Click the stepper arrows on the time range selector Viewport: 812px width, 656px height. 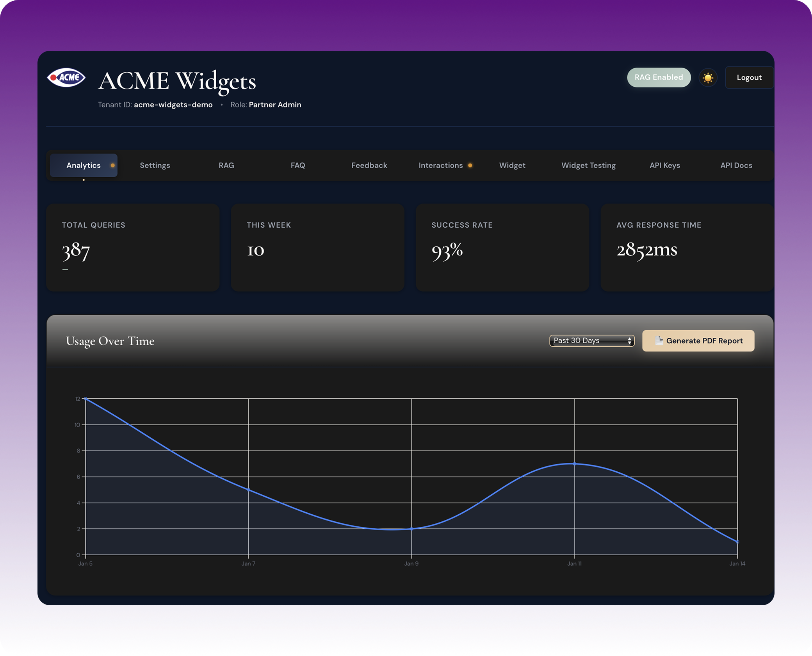click(x=629, y=340)
